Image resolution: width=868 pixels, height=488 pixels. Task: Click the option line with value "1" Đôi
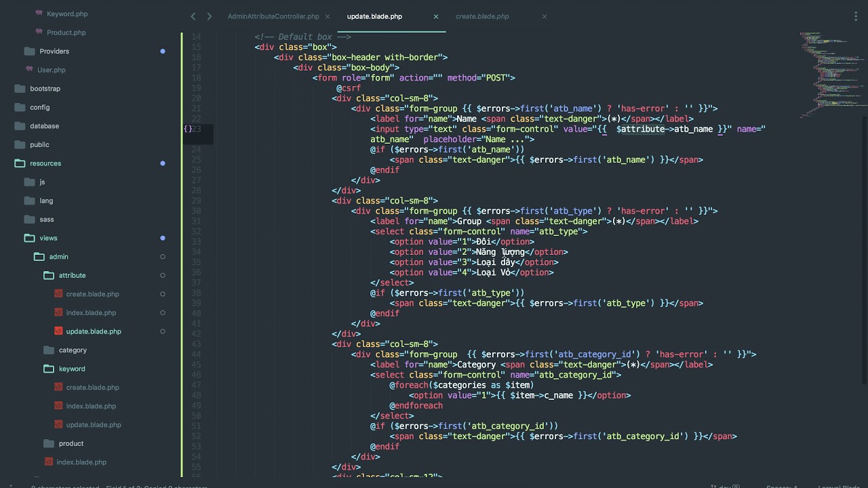tap(462, 242)
